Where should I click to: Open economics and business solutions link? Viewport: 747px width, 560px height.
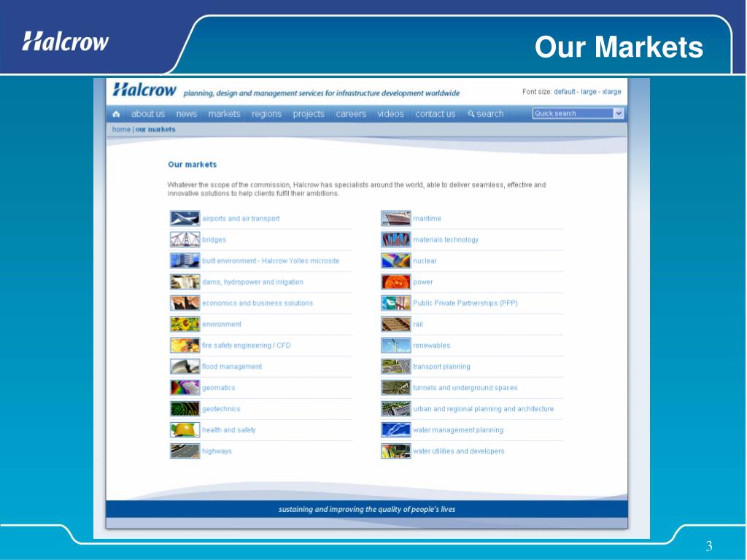pos(258,303)
